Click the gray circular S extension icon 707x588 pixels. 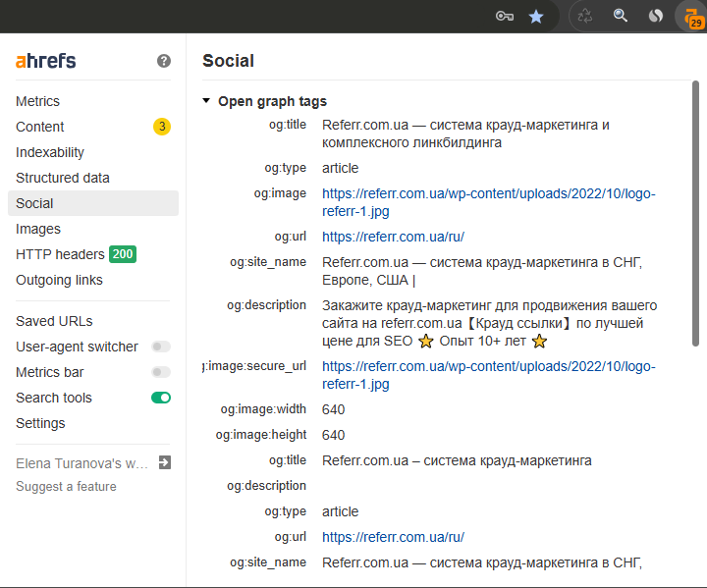click(x=655, y=16)
